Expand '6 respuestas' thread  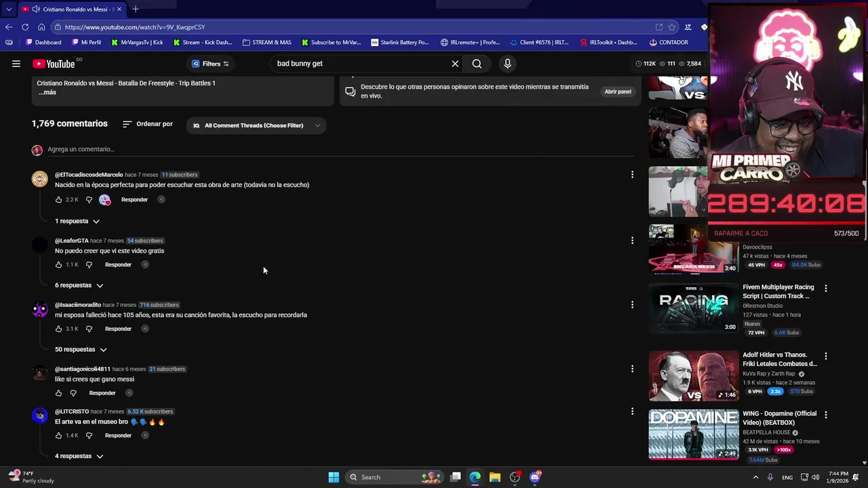[79, 285]
